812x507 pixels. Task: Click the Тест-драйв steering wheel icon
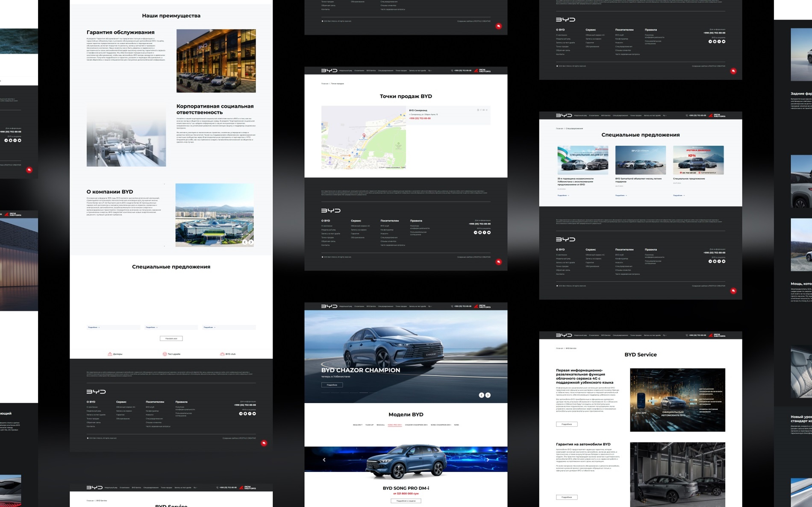point(165,354)
